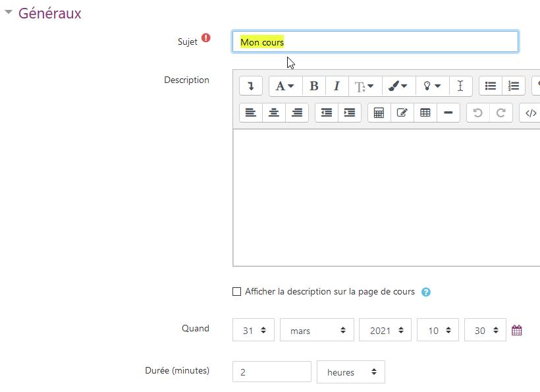Insert a horizontal rule line
540x392 pixels.
pos(448,113)
